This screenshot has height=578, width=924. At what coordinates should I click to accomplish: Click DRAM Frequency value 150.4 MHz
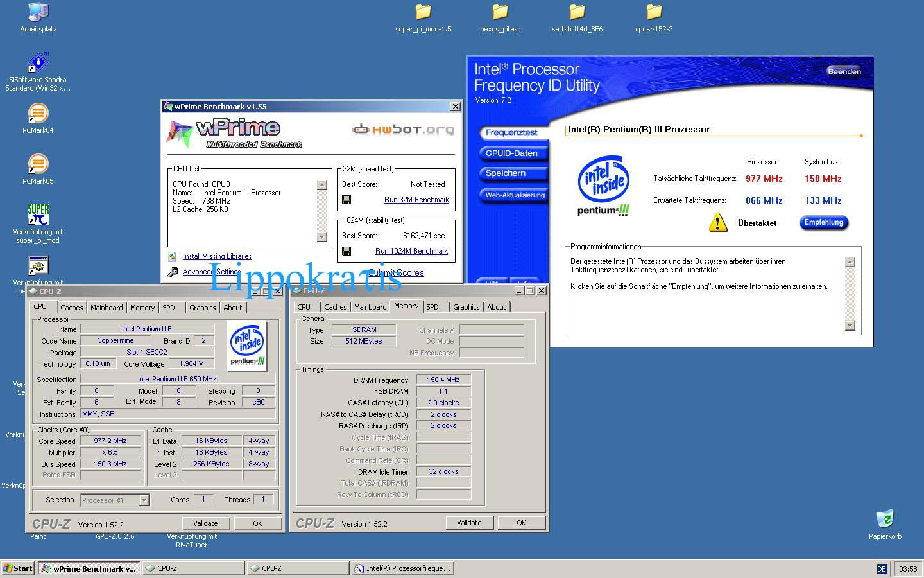(443, 380)
